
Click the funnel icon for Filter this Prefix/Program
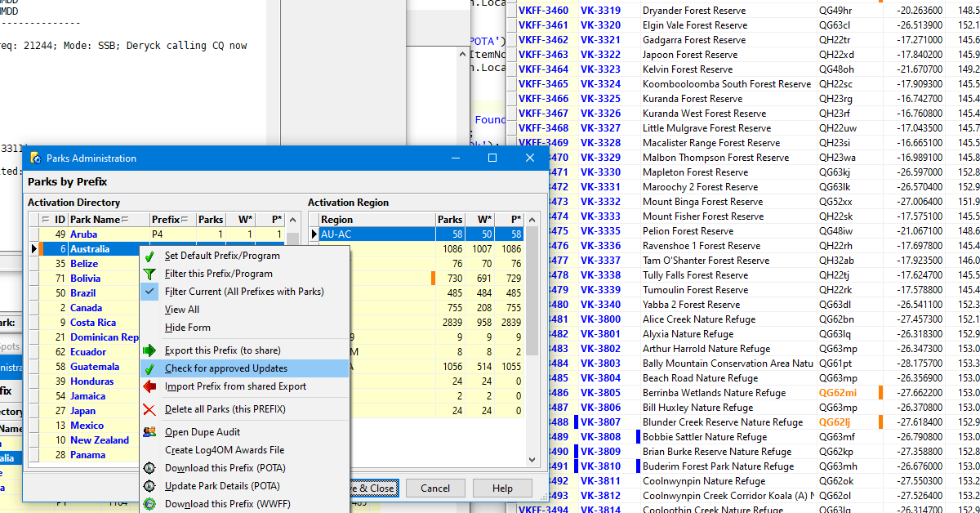pos(149,274)
